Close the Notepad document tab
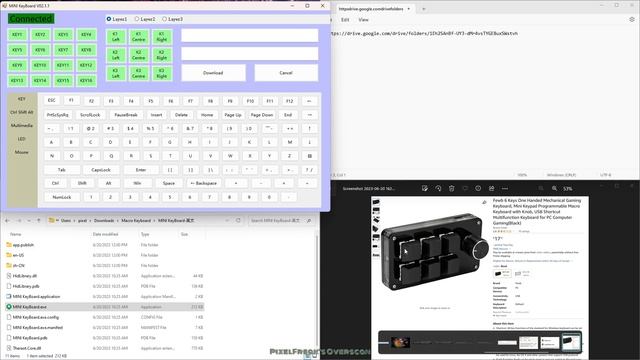 tap(409, 9)
